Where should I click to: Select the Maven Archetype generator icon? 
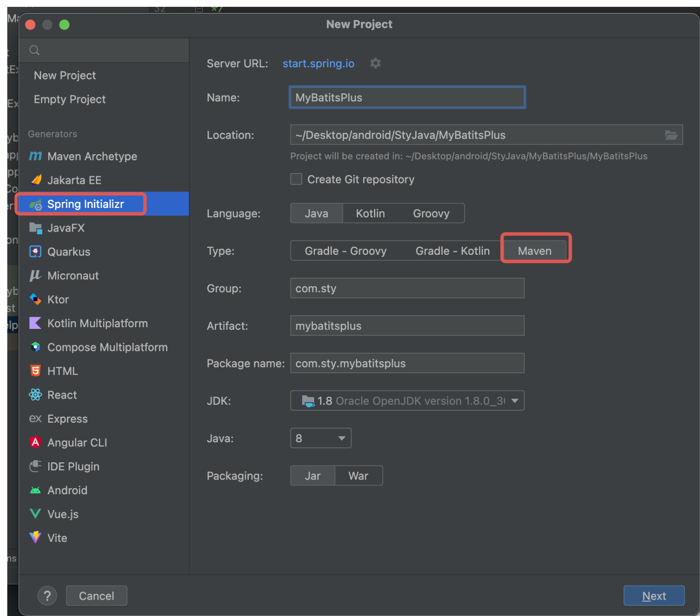[x=36, y=157]
